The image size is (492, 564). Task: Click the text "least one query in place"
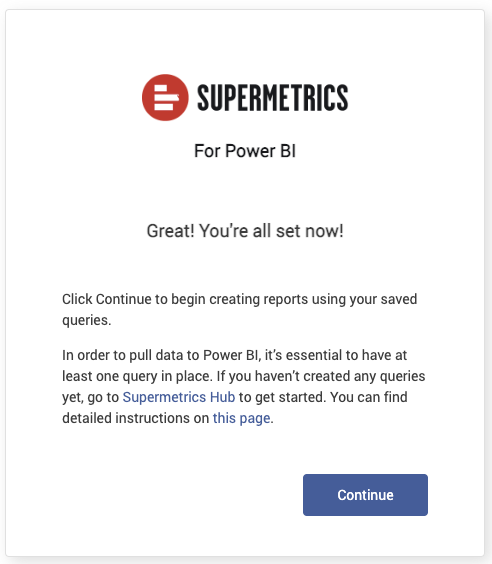coord(137,376)
